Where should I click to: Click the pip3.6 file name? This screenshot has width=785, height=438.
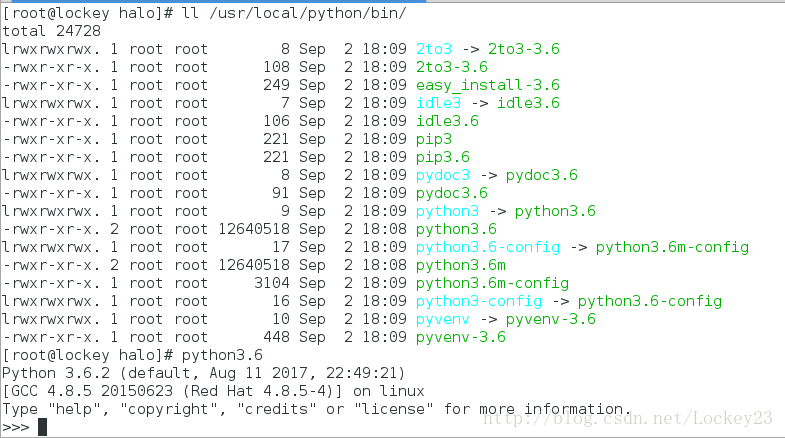click(443, 157)
